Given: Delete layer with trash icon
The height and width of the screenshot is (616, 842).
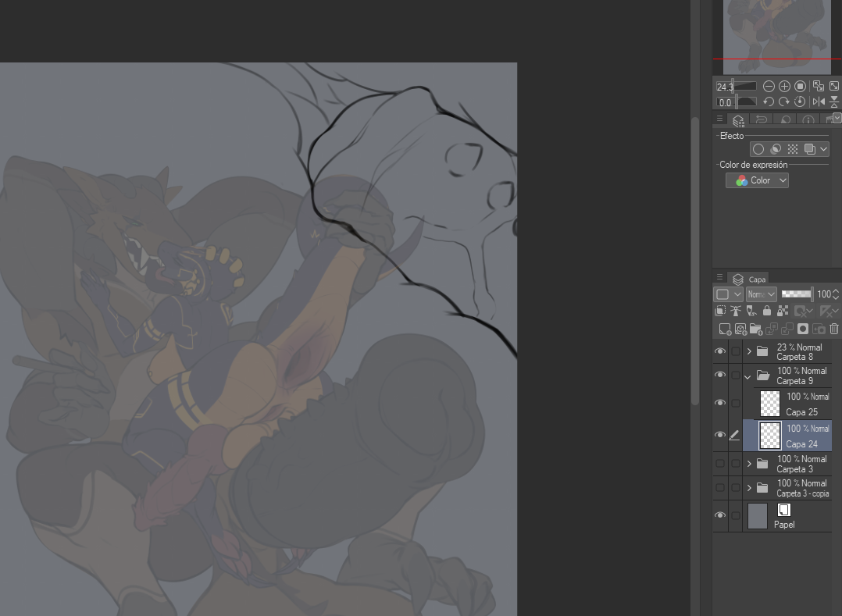Looking at the screenshot, I should (834, 329).
